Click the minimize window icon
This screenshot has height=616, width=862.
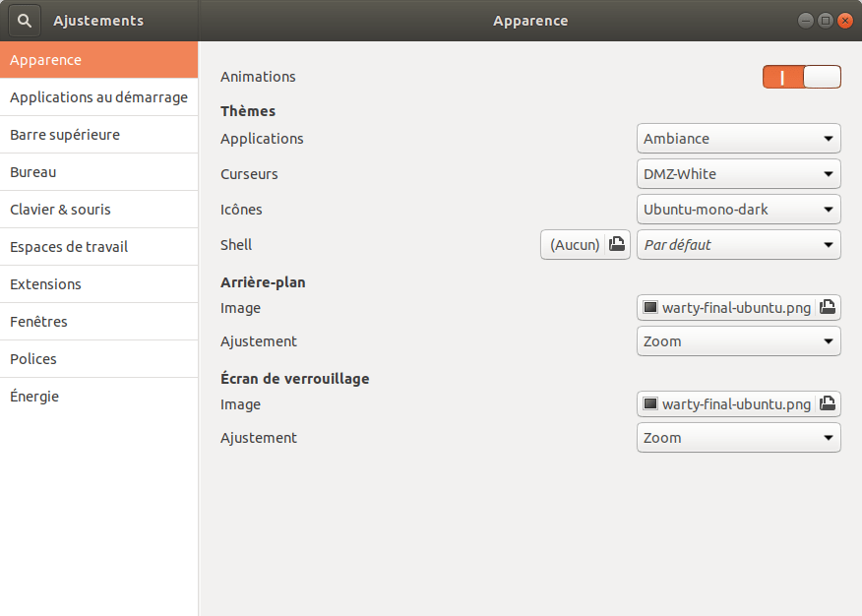[x=806, y=21]
